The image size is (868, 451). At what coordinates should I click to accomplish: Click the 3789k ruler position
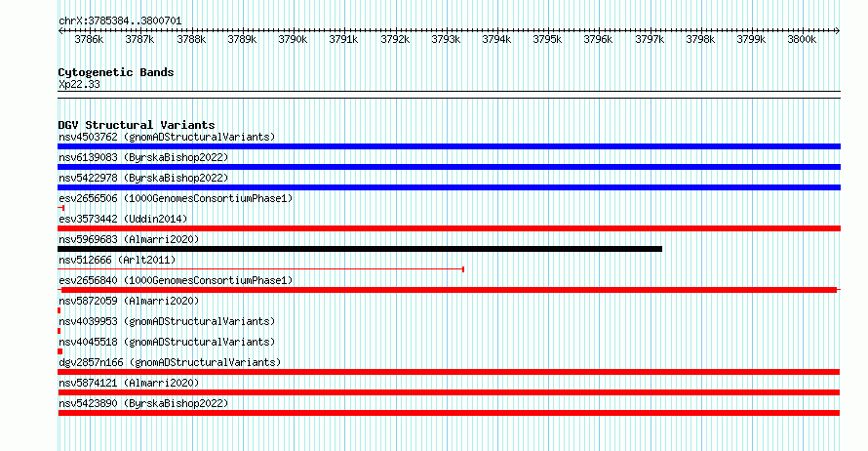(x=242, y=39)
